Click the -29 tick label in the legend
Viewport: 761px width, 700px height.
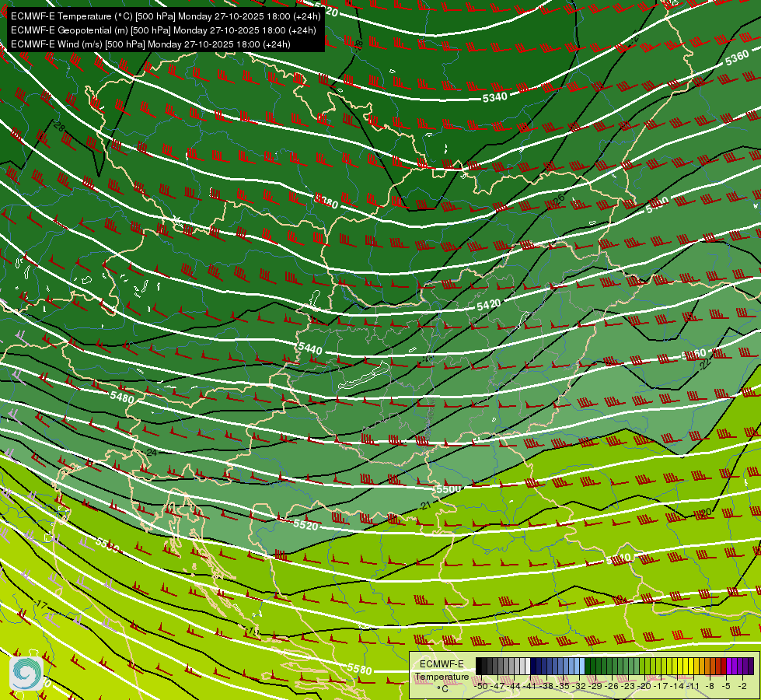pyautogui.click(x=595, y=686)
